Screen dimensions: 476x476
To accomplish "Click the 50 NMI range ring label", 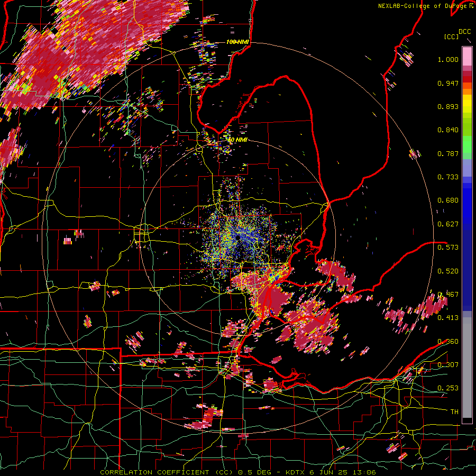I will pos(237,140).
